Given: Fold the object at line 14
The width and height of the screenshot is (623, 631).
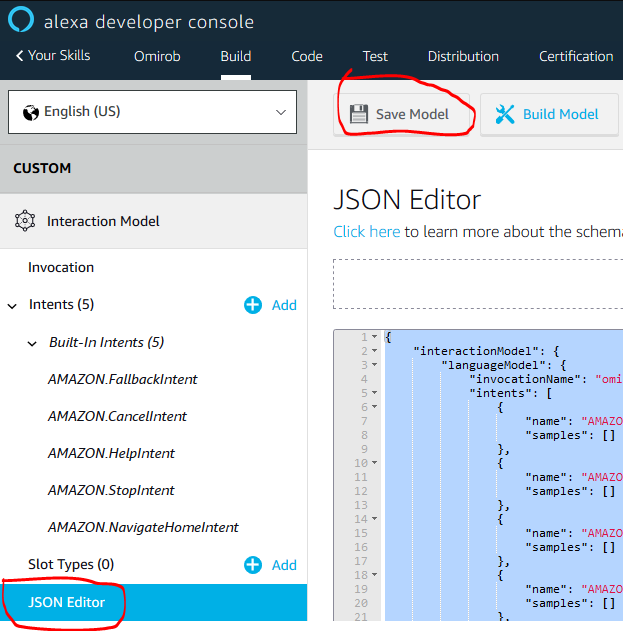Looking at the screenshot, I should 375,518.
